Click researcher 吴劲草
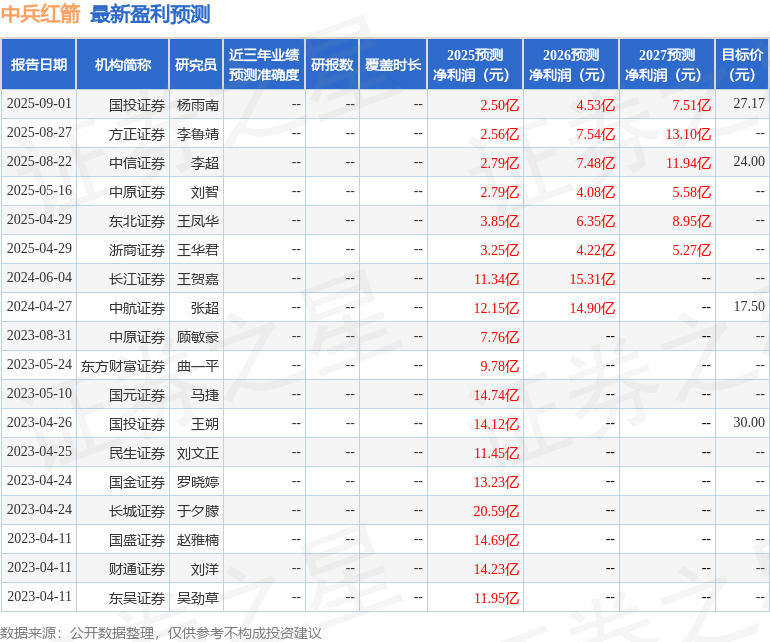 pyautogui.click(x=197, y=598)
